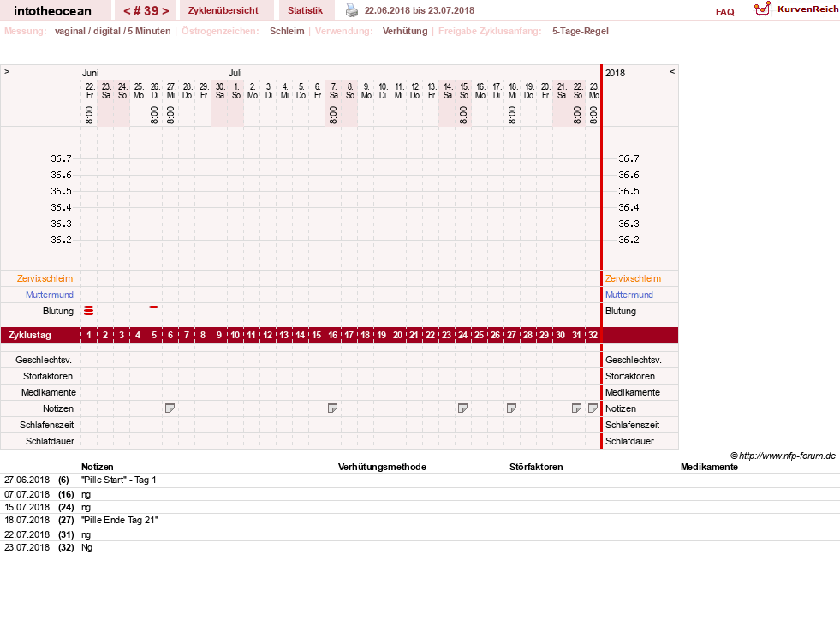Screen dimensions: 840x620
Task: Click left Muttermund row label
Action: (50, 295)
